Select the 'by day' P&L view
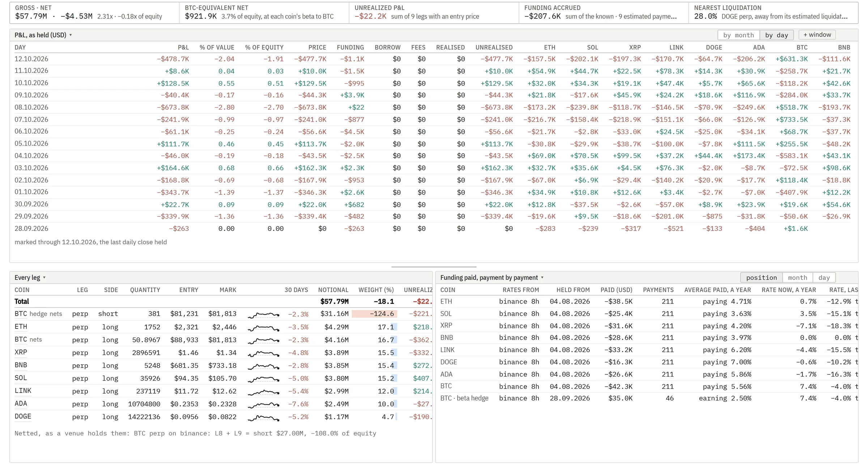 click(x=776, y=35)
